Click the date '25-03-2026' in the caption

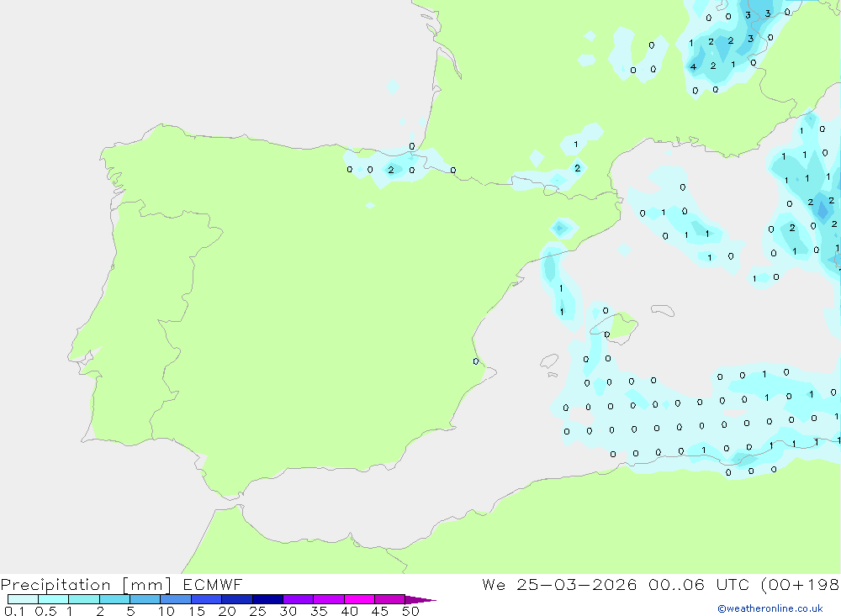pos(577,584)
